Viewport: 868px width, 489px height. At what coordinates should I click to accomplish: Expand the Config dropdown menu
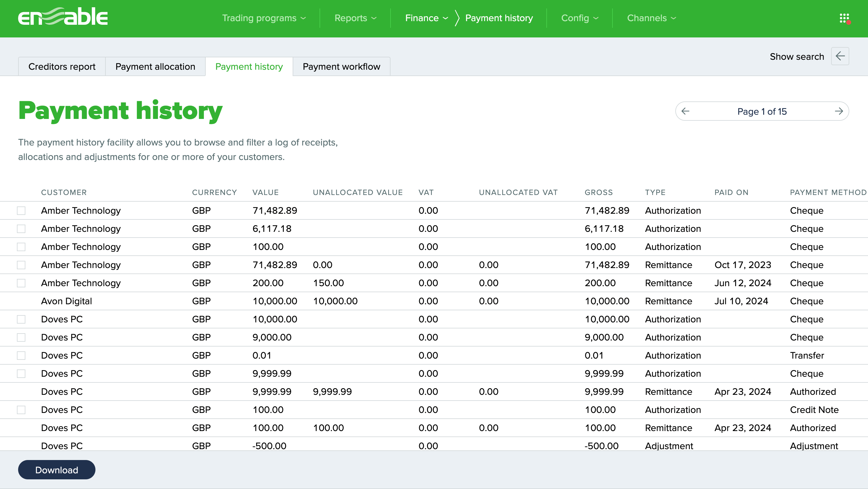pos(580,18)
